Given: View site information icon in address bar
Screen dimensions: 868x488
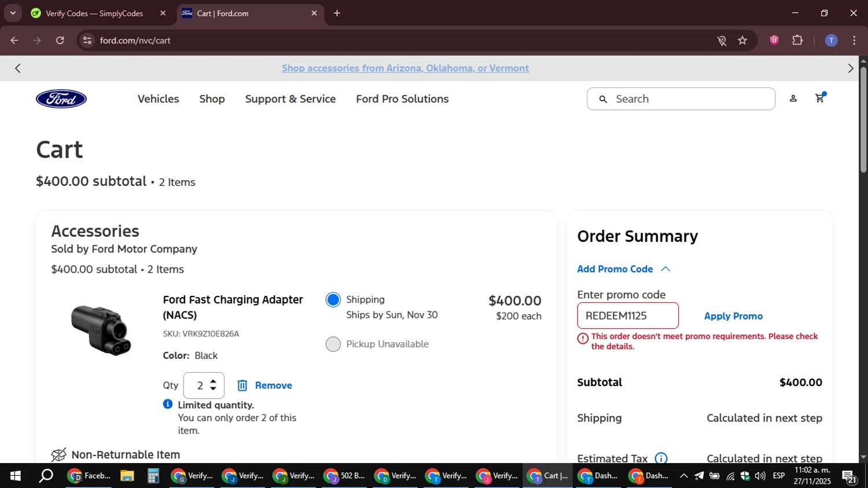Looking at the screenshot, I should point(87,41).
